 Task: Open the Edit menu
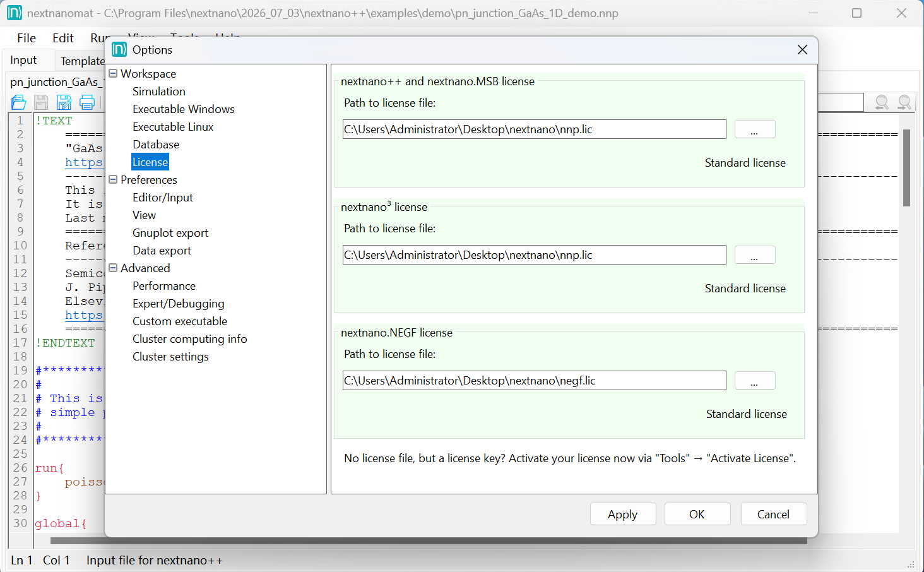point(63,38)
